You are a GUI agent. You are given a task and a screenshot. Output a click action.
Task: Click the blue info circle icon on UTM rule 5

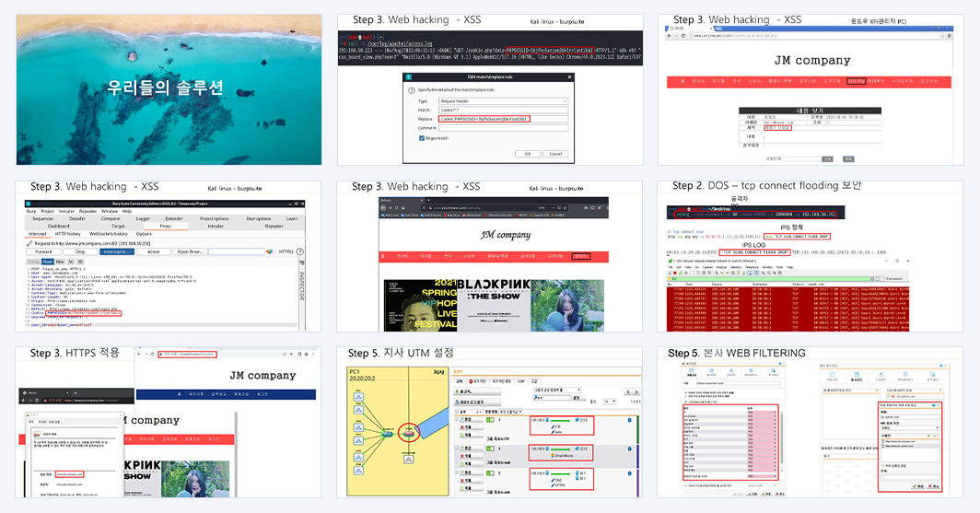[x=629, y=473]
